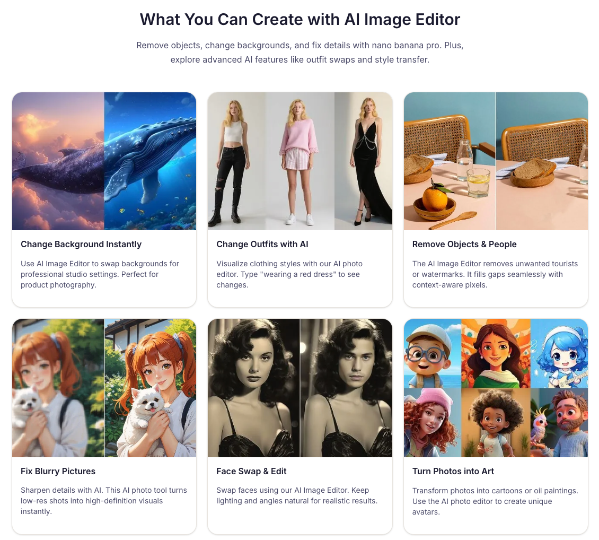Open the dining table object removal image
The image size is (599, 540).
(x=496, y=161)
